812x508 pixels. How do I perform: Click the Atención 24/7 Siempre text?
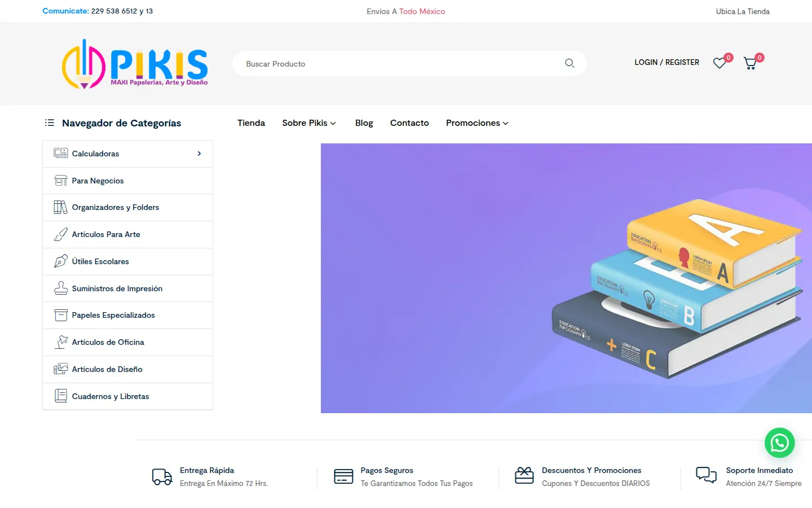pos(764,484)
